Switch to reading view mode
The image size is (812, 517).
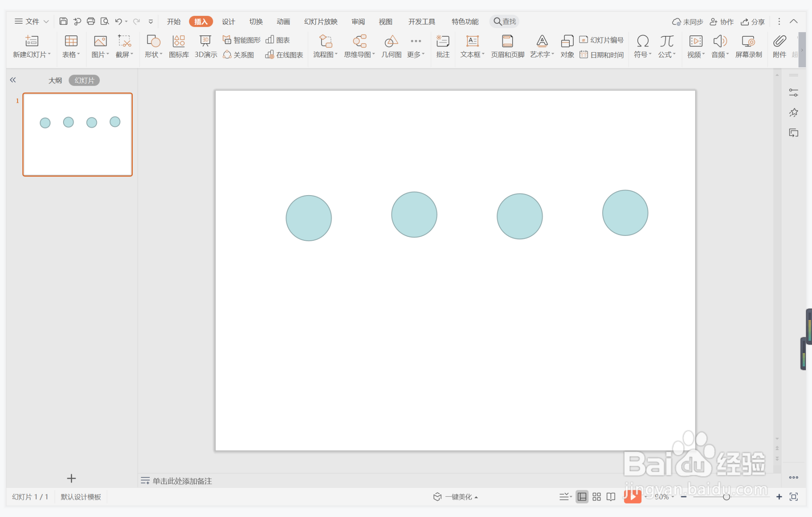[611, 497]
